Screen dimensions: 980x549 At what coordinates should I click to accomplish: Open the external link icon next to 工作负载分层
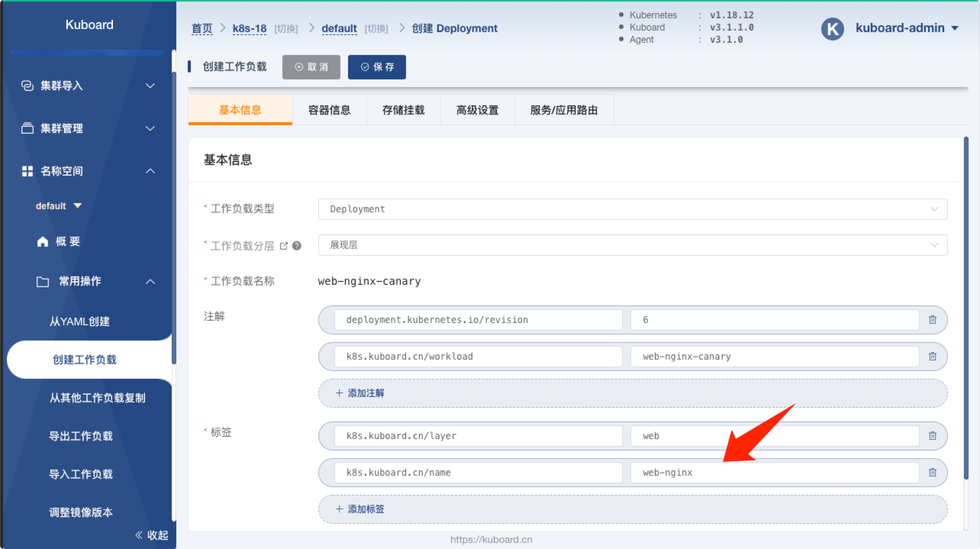point(284,246)
